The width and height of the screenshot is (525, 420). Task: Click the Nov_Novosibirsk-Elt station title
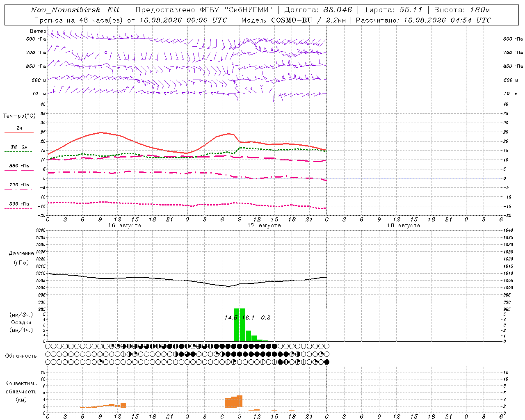(75, 10)
